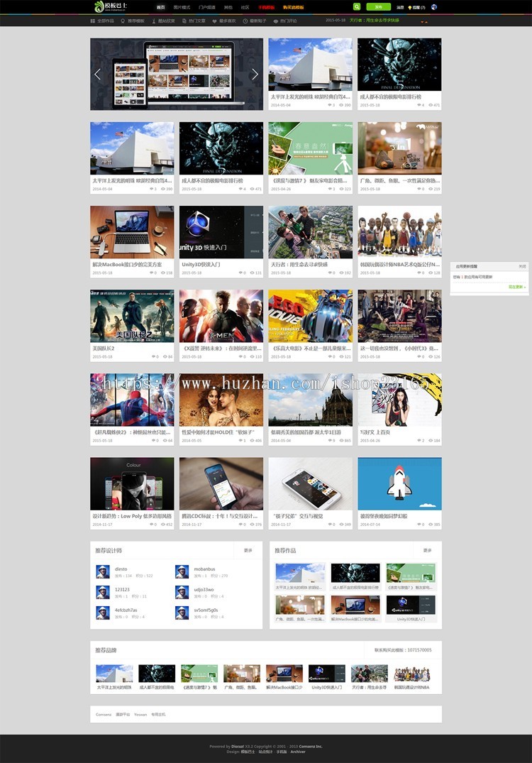Open the "筷子兄弟" 交互与视觉 card
Screen dimensions: 532x763
[310, 493]
